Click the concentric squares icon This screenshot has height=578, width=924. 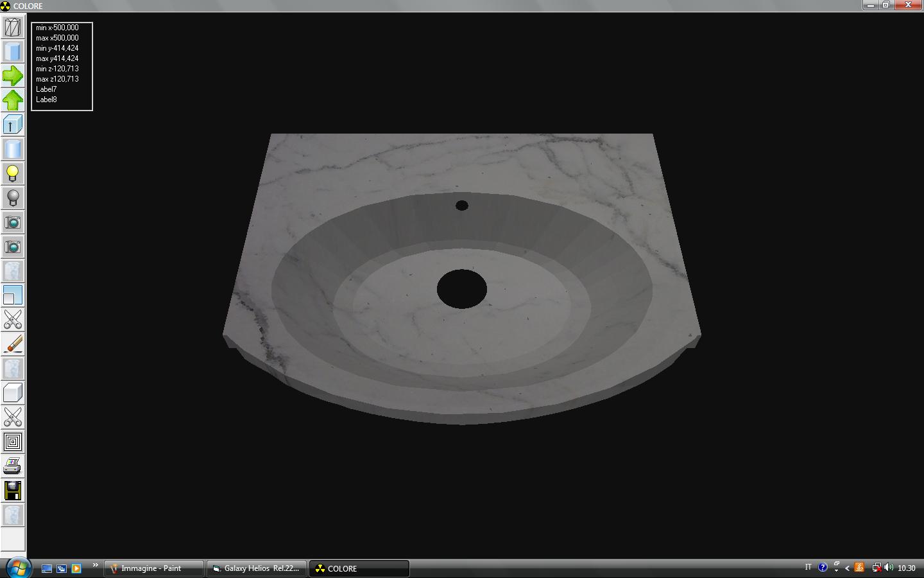click(x=13, y=442)
